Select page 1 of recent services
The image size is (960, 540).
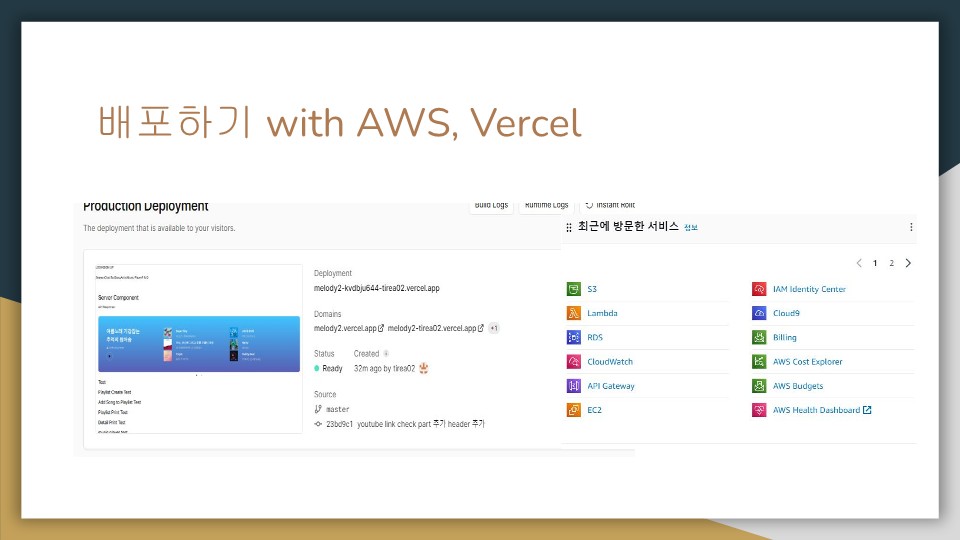875,263
